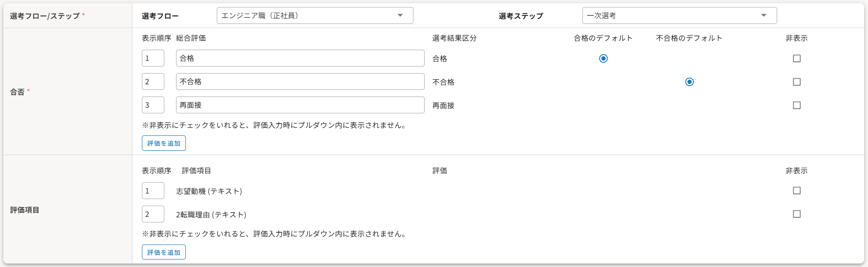This screenshot has height=267, width=868.
Task: Check 非表示 checkbox for 2転職理由 item
Action: click(796, 214)
